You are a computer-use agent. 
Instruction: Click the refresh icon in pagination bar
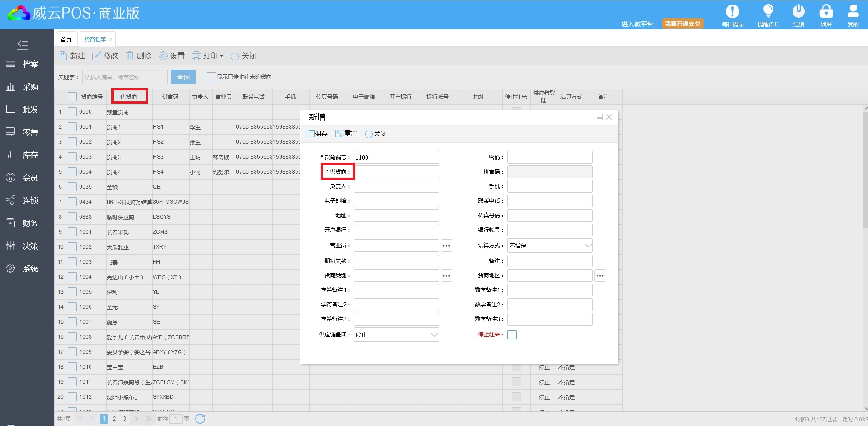pos(200,419)
